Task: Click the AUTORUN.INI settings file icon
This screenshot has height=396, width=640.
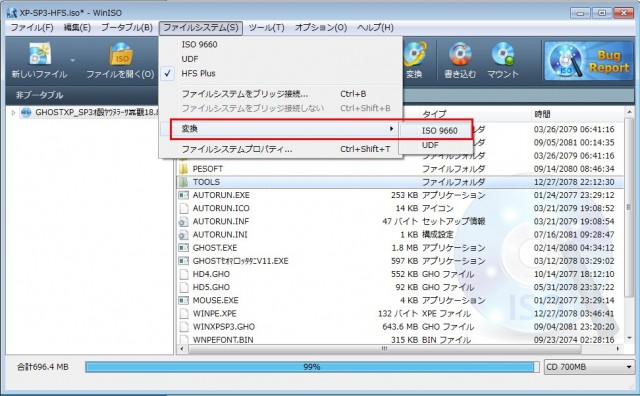Action: (x=184, y=235)
